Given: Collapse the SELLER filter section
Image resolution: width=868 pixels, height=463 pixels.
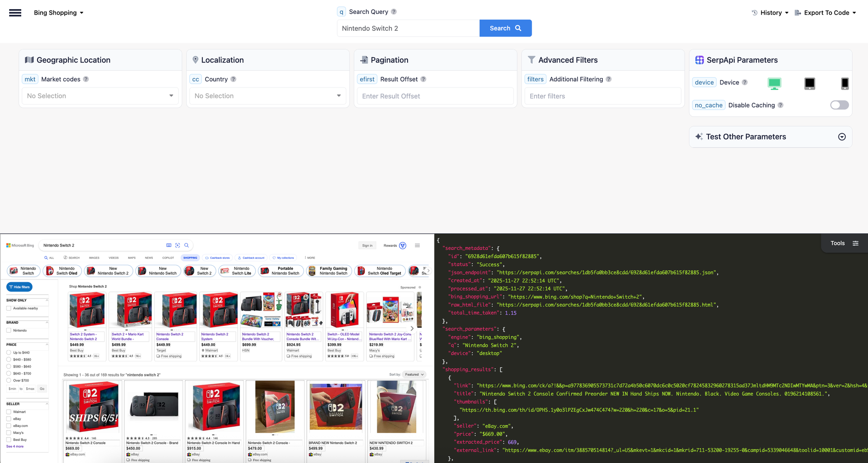Looking at the screenshot, I should 47,404.
